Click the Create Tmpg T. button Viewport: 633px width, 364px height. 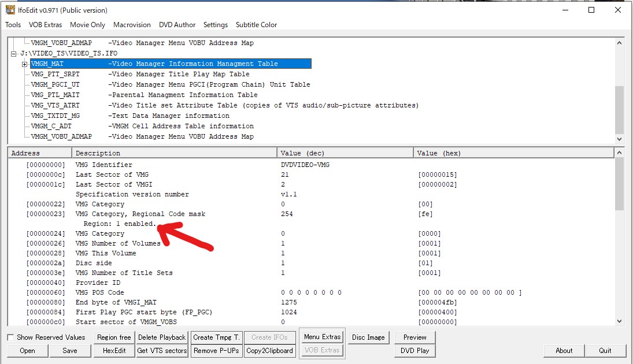coord(216,337)
